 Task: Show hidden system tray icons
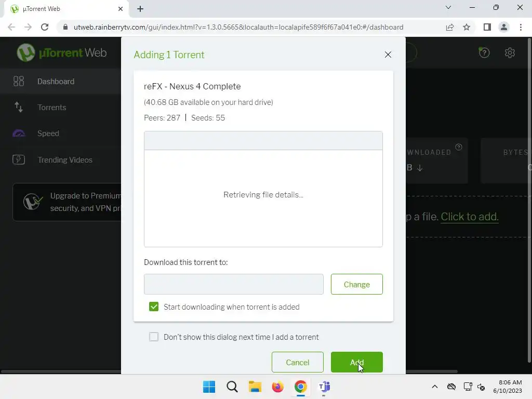[435, 387]
